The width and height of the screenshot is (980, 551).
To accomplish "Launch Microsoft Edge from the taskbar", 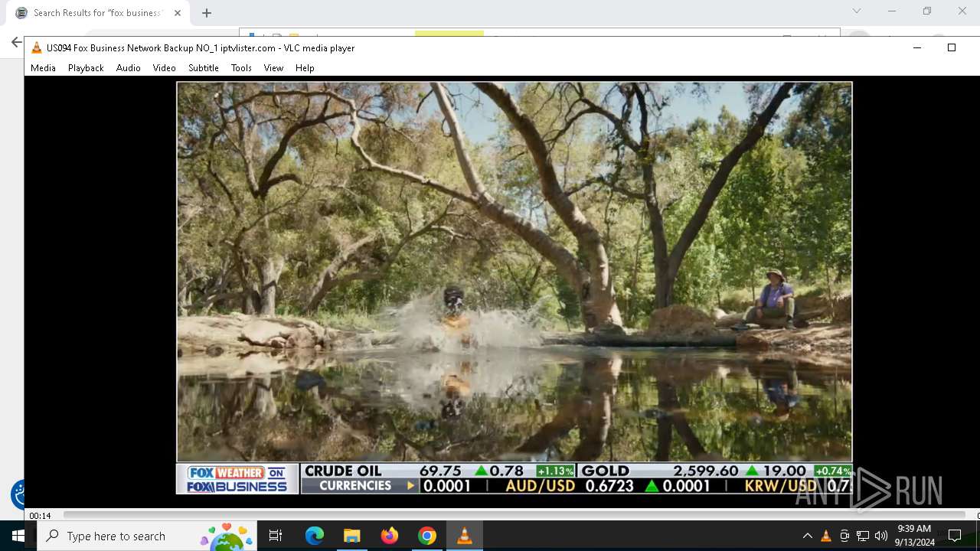I will point(315,536).
